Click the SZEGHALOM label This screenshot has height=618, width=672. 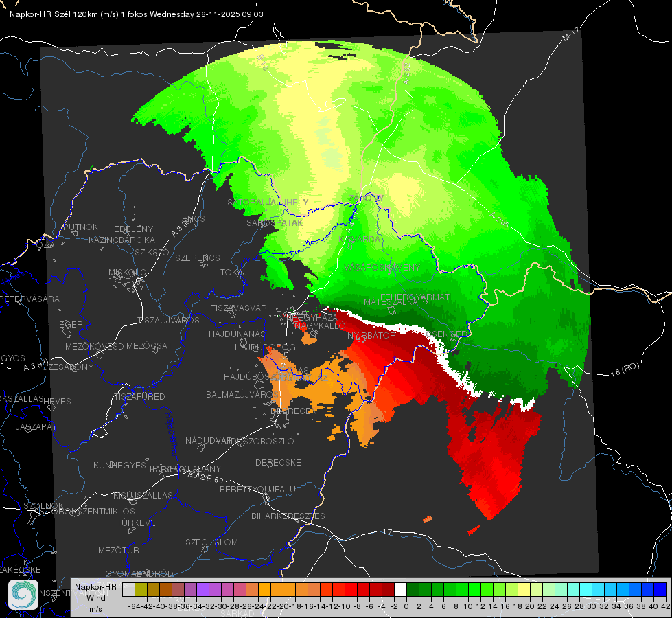coord(211,542)
